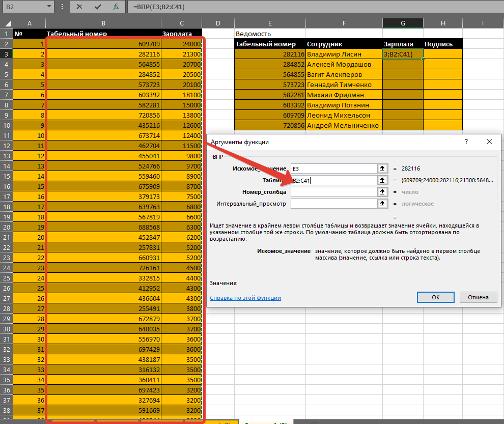Click cell E10 with 720856
Image resolution: width=504 pixels, height=424 pixels.
point(270,125)
